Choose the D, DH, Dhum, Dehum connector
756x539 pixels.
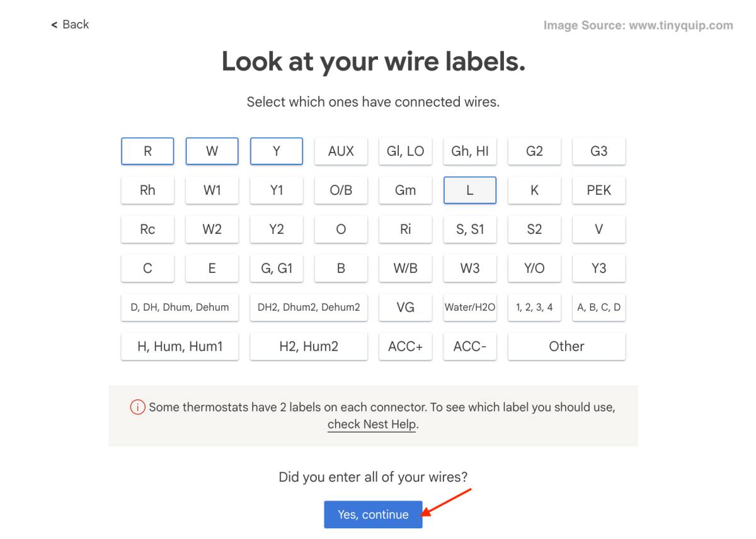tap(180, 307)
